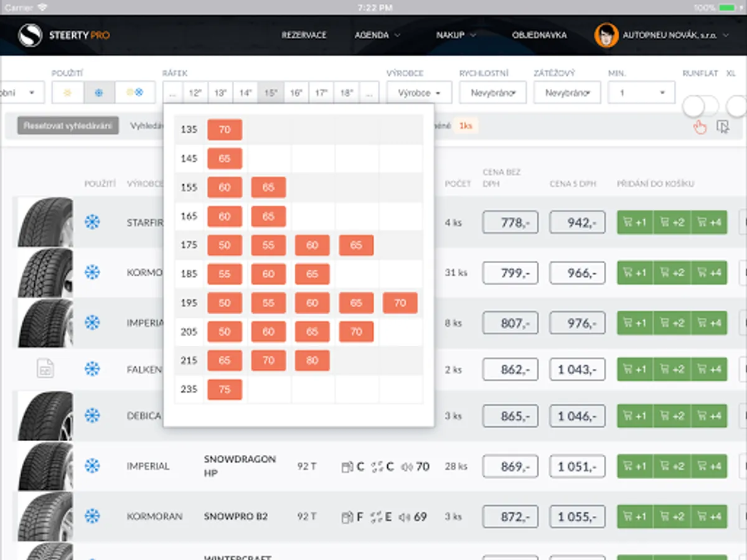The height and width of the screenshot is (560, 747).
Task: Click missing image placeholder in Falken row
Action: click(45, 368)
